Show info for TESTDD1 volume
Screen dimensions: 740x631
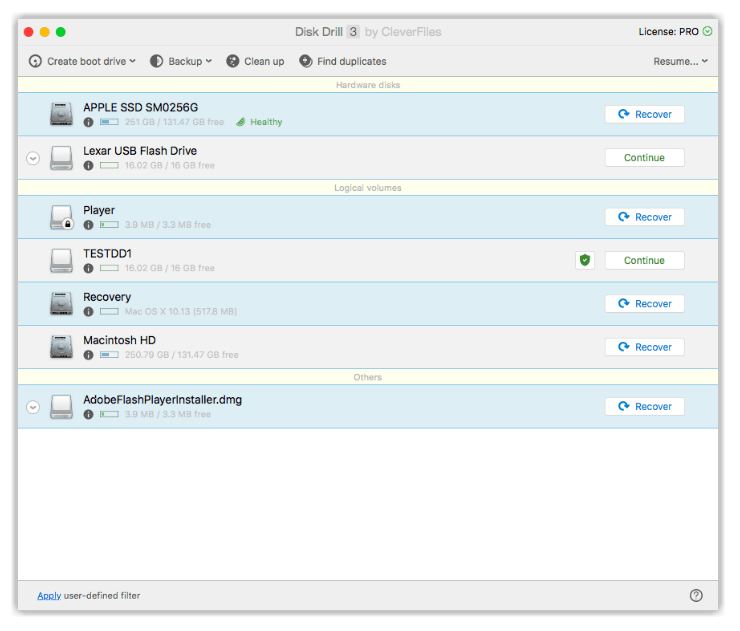click(x=88, y=269)
